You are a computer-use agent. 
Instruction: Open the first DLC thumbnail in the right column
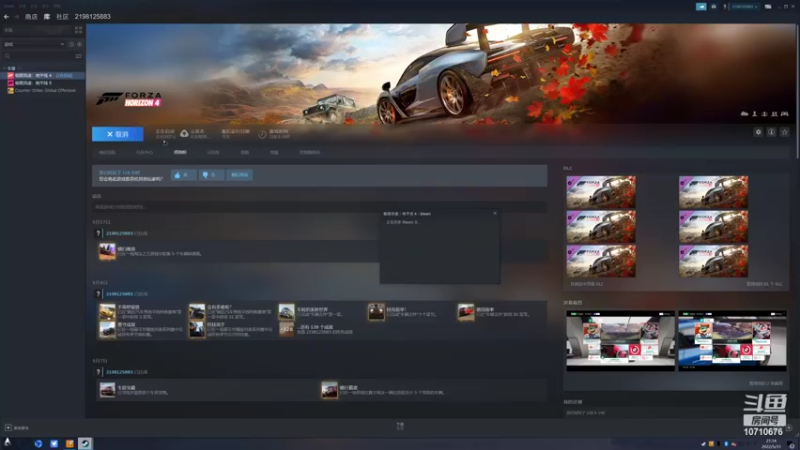tap(713, 192)
